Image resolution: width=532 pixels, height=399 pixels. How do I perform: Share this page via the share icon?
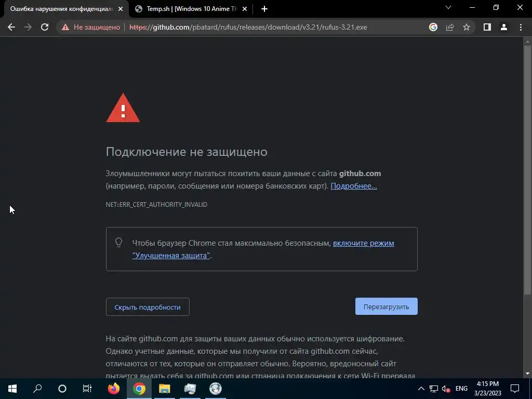[x=450, y=27]
